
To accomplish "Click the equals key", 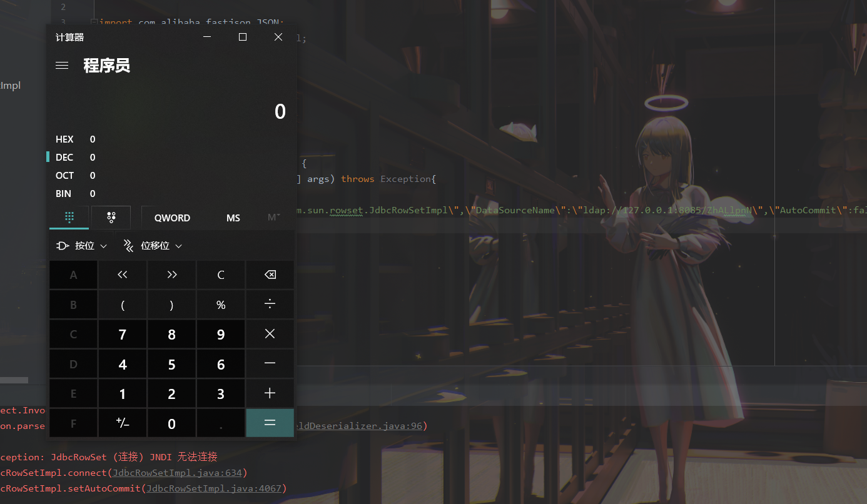I will (270, 423).
